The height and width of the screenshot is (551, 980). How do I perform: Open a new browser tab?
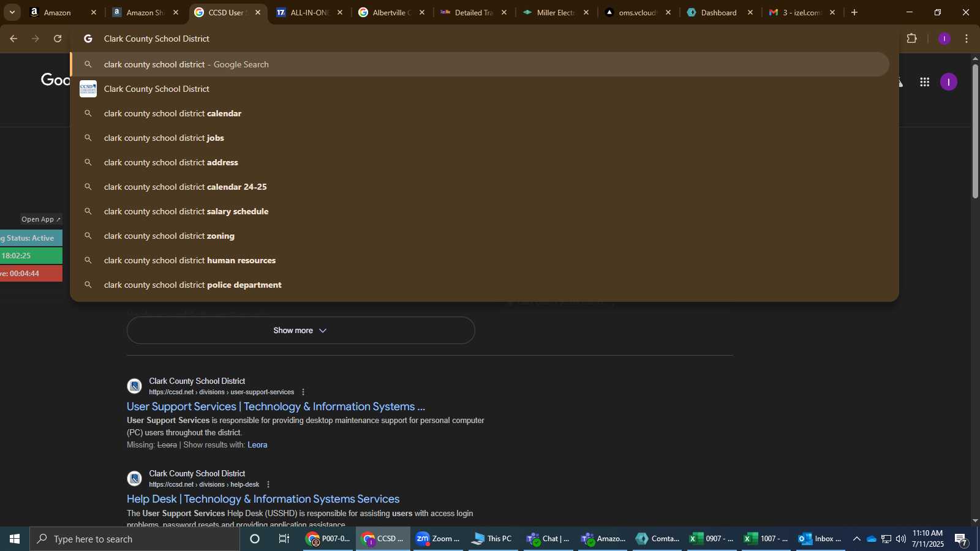pyautogui.click(x=854, y=12)
